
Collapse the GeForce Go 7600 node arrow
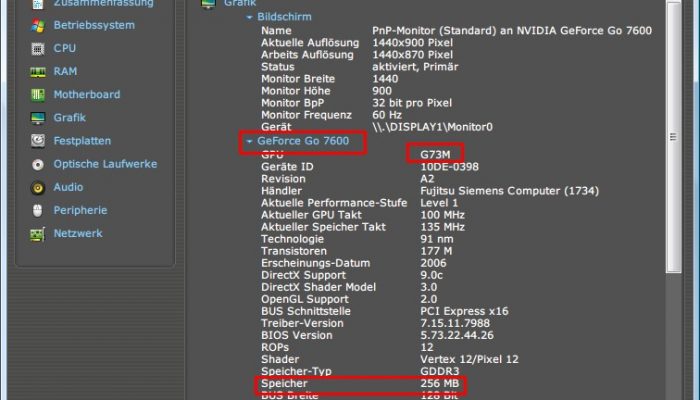tap(250, 142)
